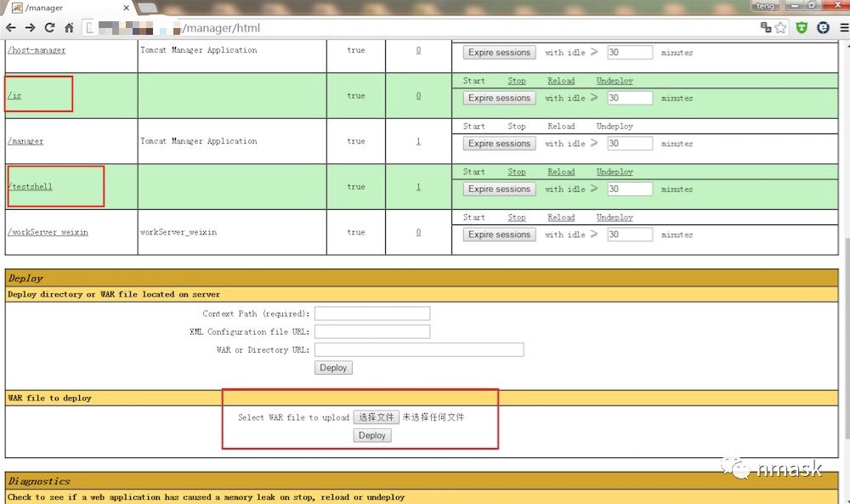Reload the page with the refresh icon
The image size is (850, 504).
50,28
